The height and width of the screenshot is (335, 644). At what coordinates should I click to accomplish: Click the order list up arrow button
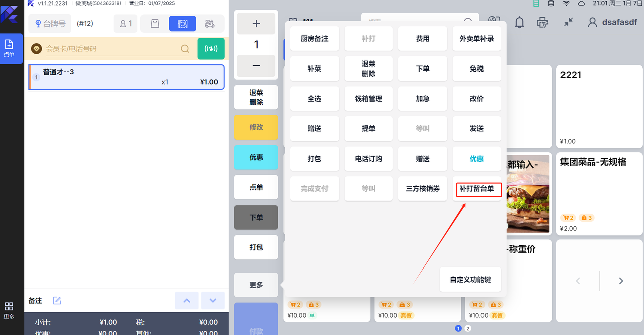tap(187, 301)
